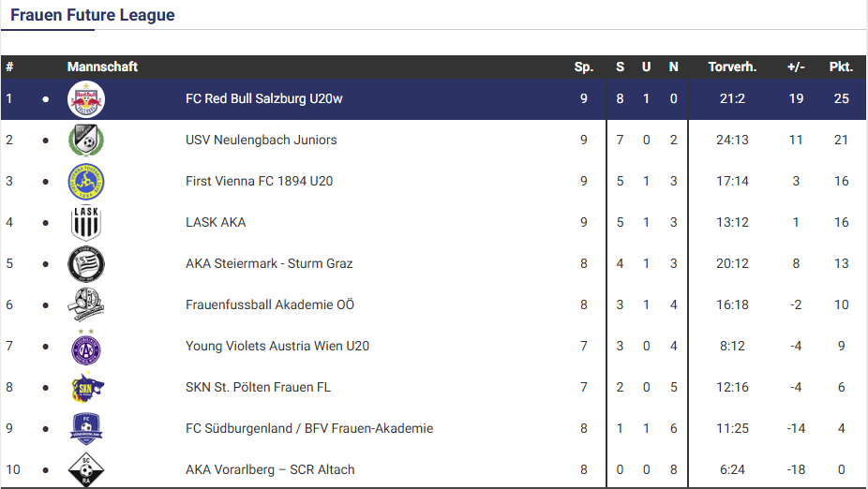The image size is (868, 489).
Task: Click the Mannschaft column header
Action: (x=102, y=67)
